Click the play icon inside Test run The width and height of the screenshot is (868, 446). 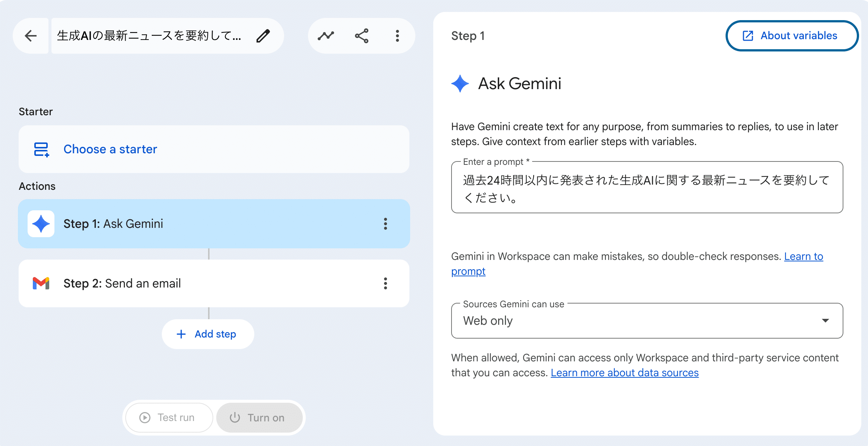(x=145, y=417)
